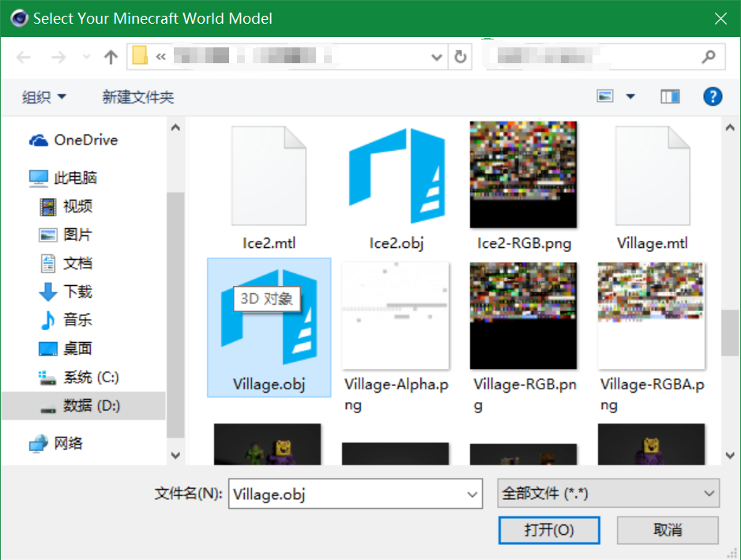Click the address bar breadcrumb chevron
741x560 pixels.
coord(161,57)
